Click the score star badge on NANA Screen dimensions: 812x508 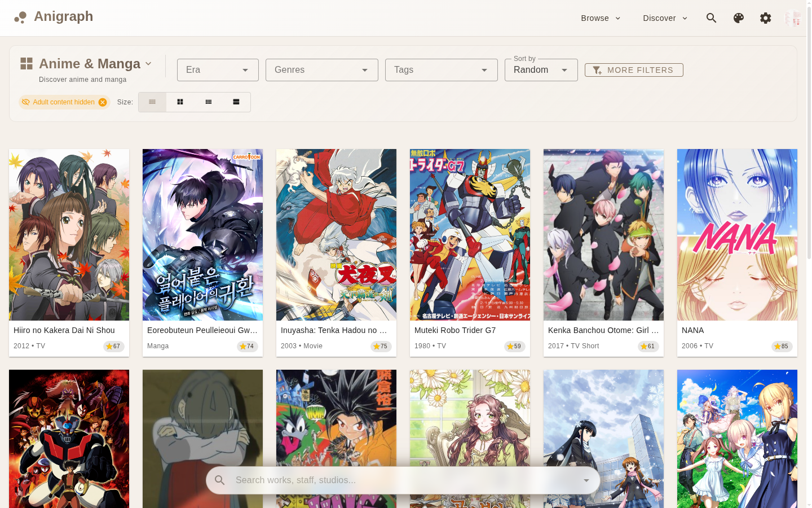(782, 347)
